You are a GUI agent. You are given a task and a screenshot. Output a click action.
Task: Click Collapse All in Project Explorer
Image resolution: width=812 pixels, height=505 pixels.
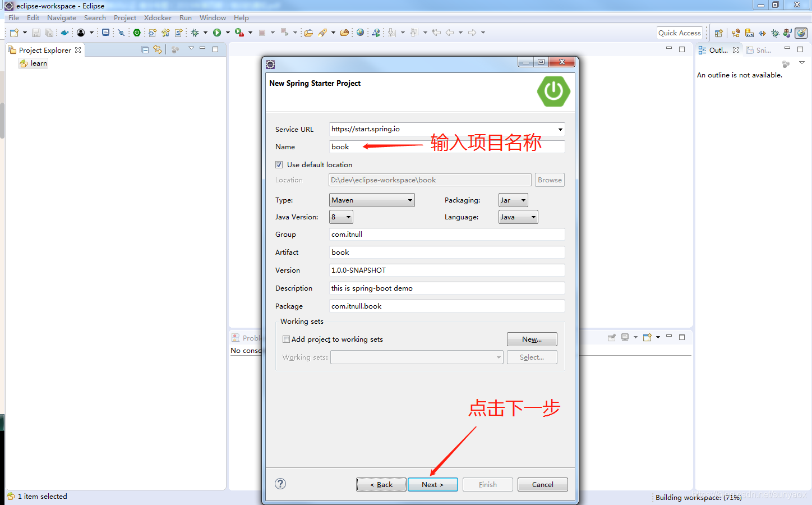145,49
